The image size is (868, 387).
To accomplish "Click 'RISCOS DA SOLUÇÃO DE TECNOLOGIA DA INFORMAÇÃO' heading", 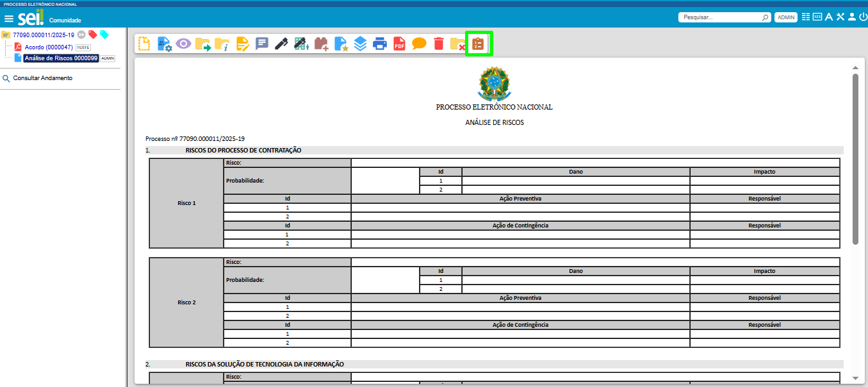I will [265, 364].
